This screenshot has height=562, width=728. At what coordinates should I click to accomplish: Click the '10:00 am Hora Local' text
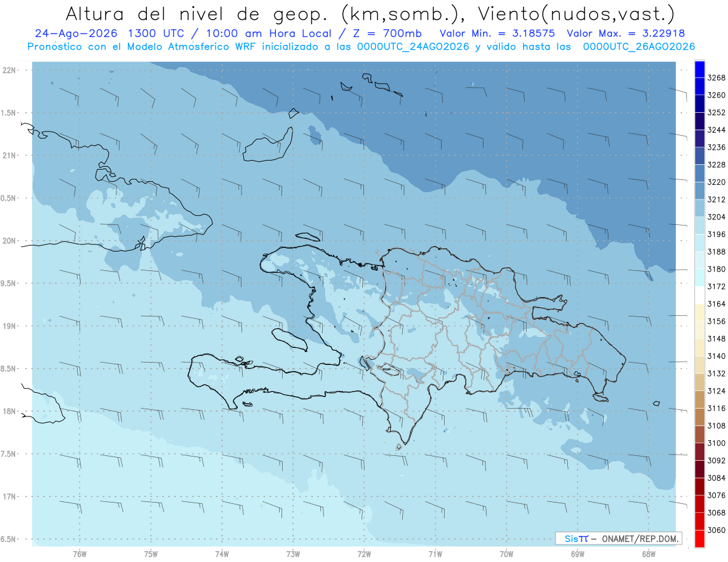point(268,33)
